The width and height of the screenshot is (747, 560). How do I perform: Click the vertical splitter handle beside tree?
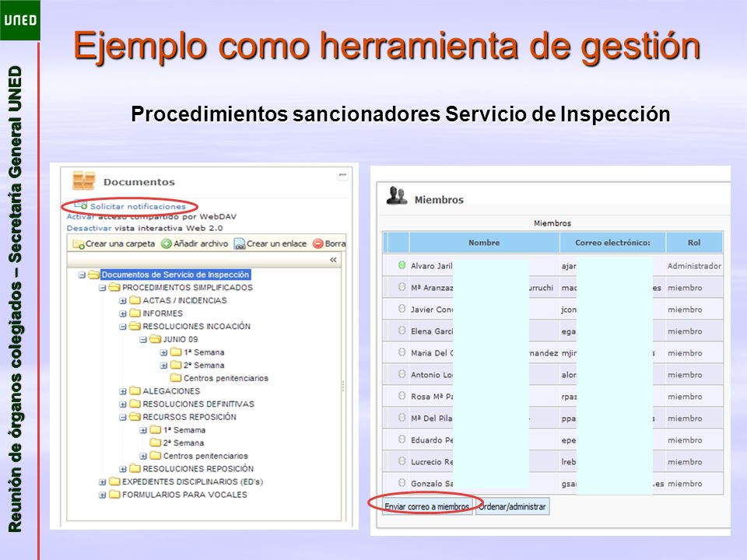click(x=343, y=386)
